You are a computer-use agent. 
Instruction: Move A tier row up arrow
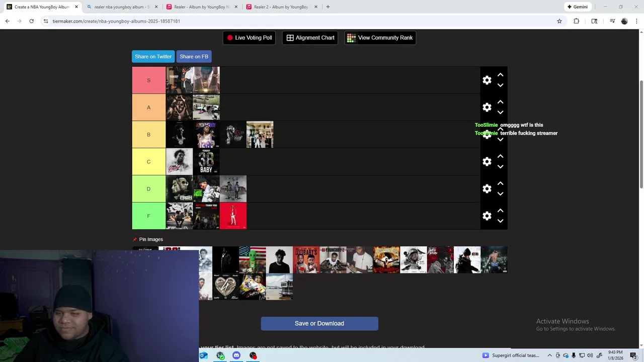[x=500, y=102]
